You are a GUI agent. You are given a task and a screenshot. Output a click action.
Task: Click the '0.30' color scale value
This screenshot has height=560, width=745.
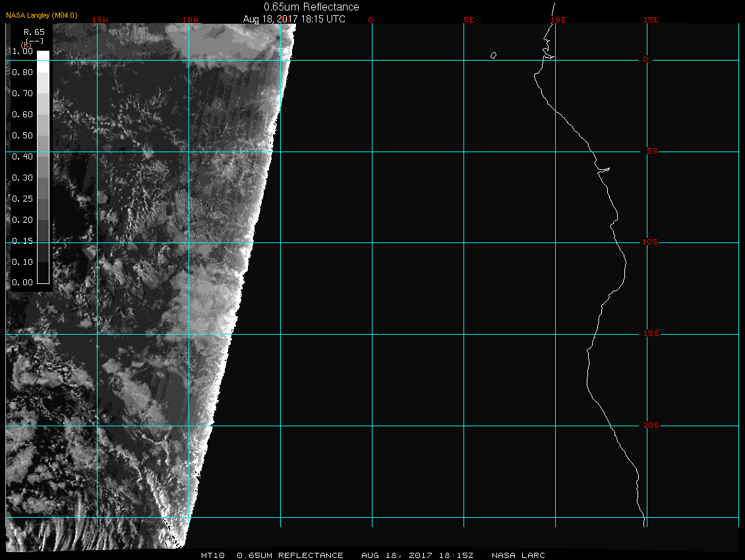tap(22, 178)
